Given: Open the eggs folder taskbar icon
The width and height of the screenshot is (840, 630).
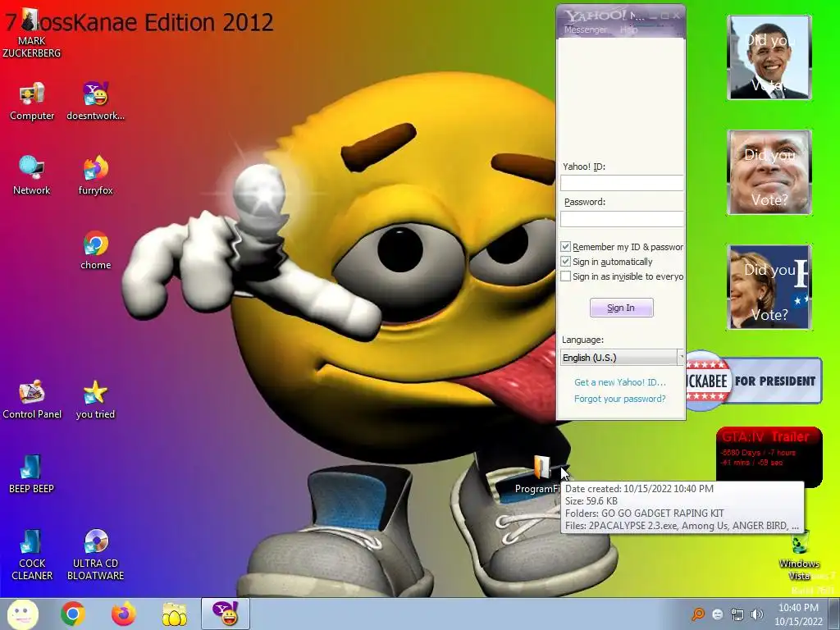Looking at the screenshot, I should pos(175,614).
